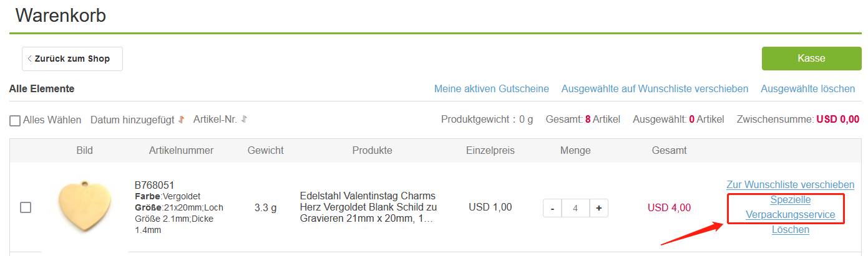This screenshot has height=256, width=868.
Task: Open Spezielle Verpackungsservice link
Action: pyautogui.click(x=791, y=207)
